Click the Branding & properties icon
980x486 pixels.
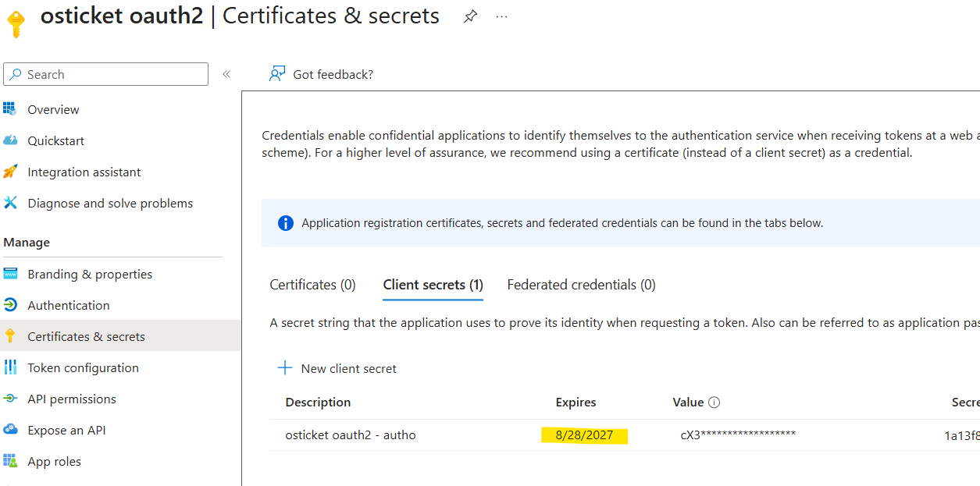10,274
